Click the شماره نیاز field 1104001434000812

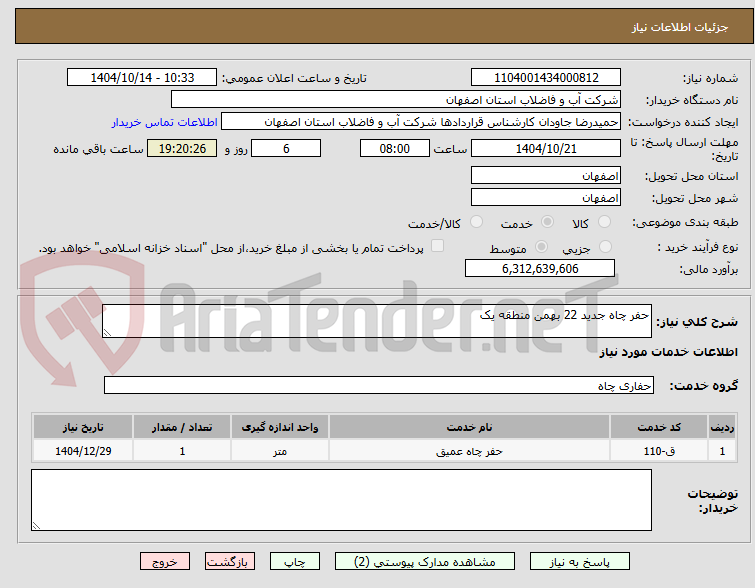546,78
